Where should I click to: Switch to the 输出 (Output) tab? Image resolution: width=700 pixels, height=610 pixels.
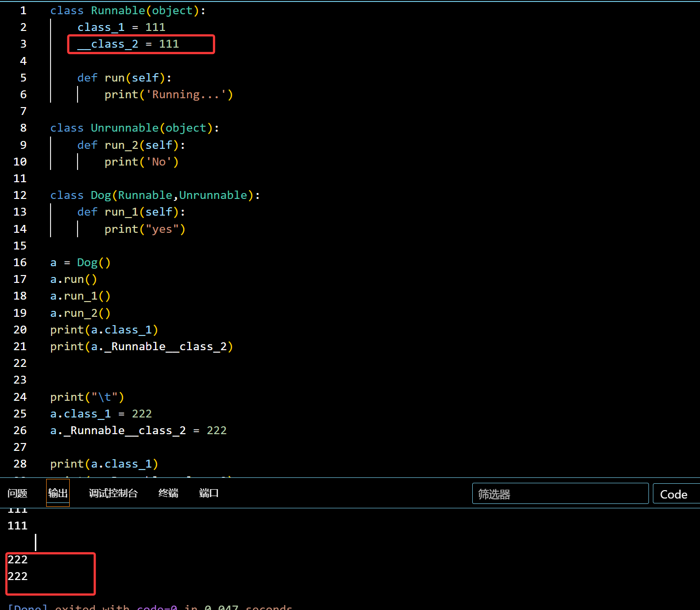tap(57, 493)
